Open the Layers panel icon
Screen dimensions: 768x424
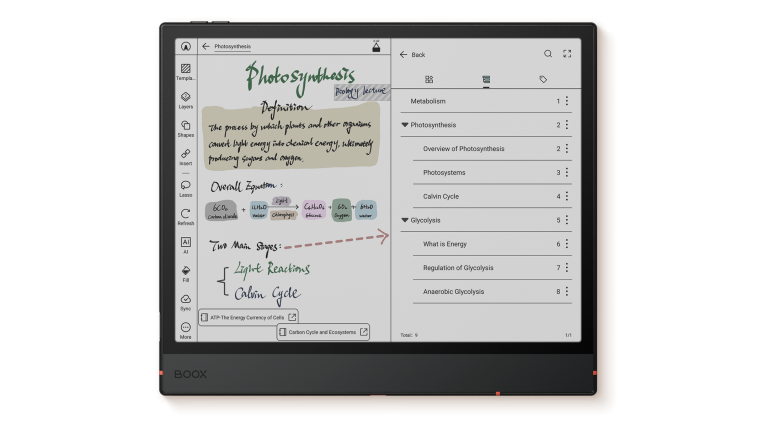(x=185, y=99)
